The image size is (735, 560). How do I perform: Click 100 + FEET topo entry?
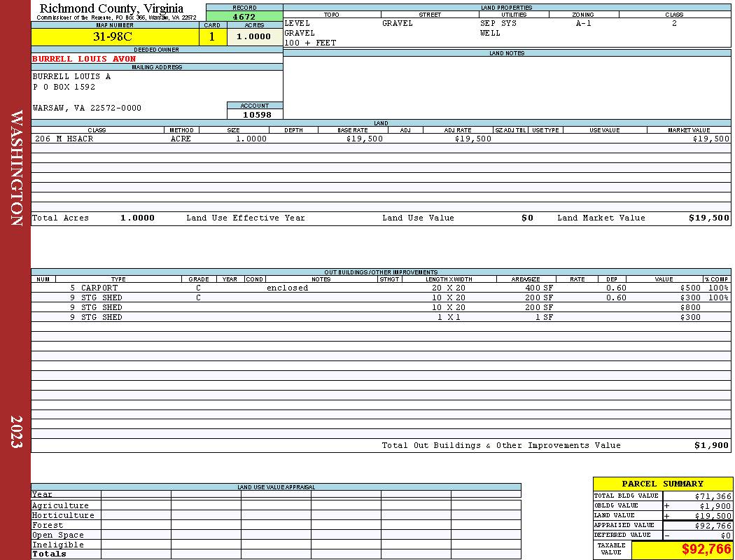(x=310, y=43)
